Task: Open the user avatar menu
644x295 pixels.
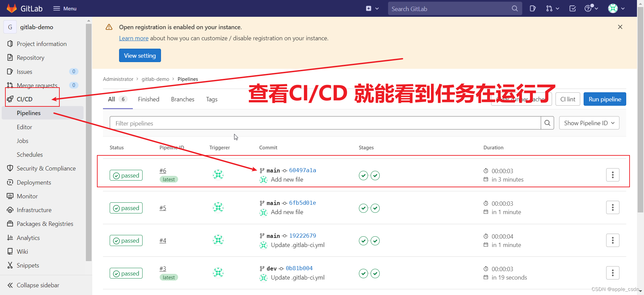Action: 616,8
